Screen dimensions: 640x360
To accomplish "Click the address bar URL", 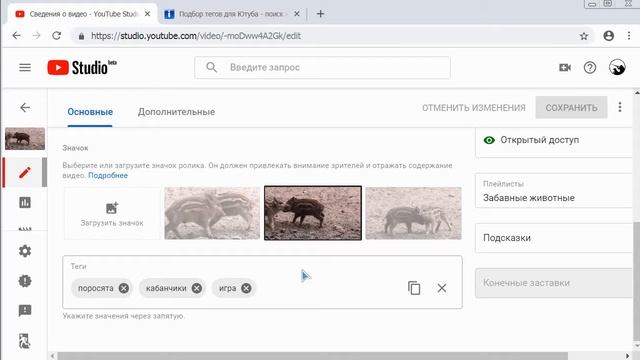I will point(196,36).
